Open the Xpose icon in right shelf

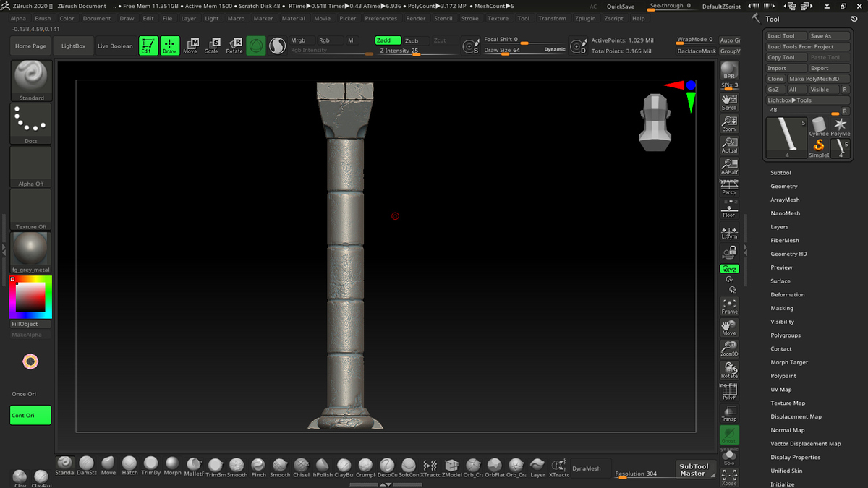click(729, 477)
